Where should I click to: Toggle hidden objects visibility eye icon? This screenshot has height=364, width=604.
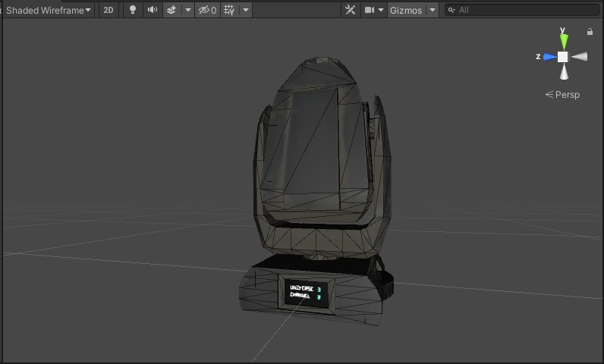208,11
